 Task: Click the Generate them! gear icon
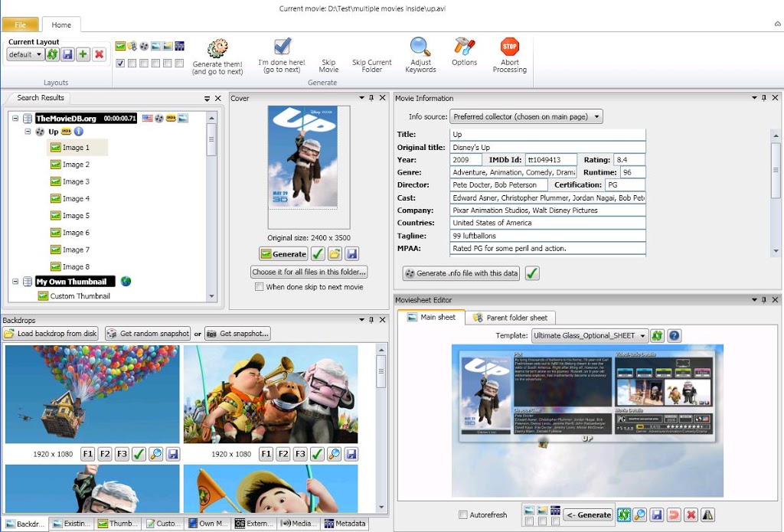217,48
